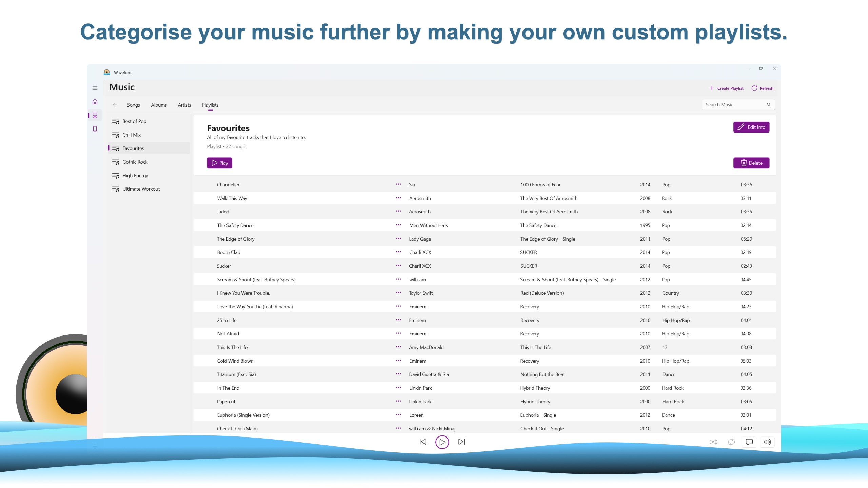The image size is (868, 488).
Task: Open more options for Titanium (feat. Sia)
Action: (398, 374)
